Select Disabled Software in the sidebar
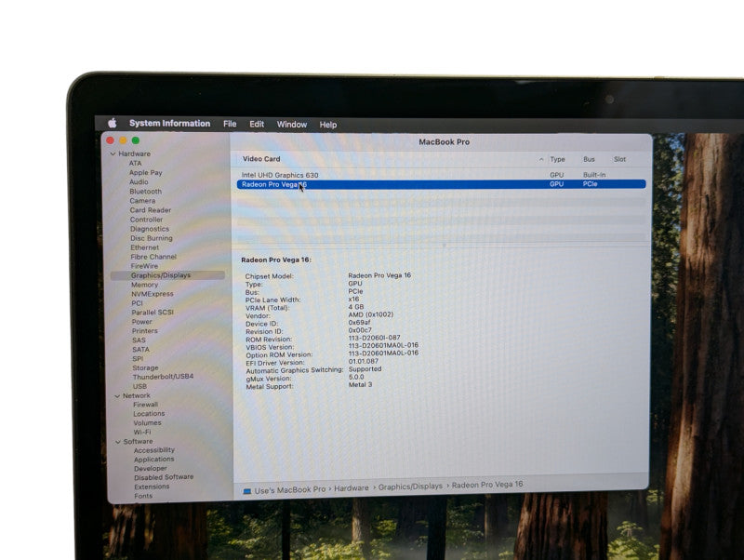Screen dimensions: 744x560 tap(164, 477)
